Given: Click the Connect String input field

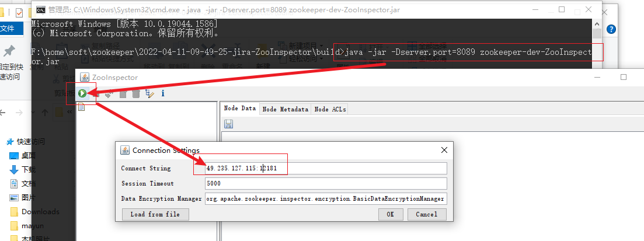Looking at the screenshot, I should tap(326, 168).
